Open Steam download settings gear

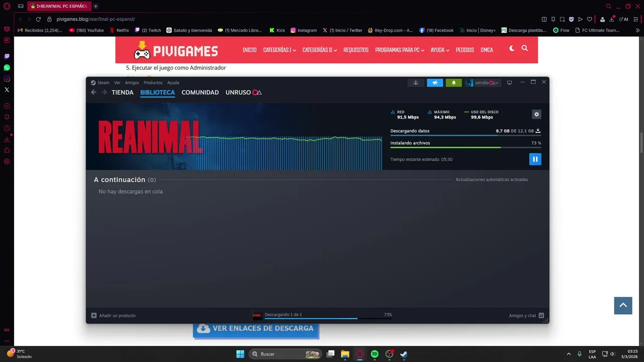click(x=536, y=114)
